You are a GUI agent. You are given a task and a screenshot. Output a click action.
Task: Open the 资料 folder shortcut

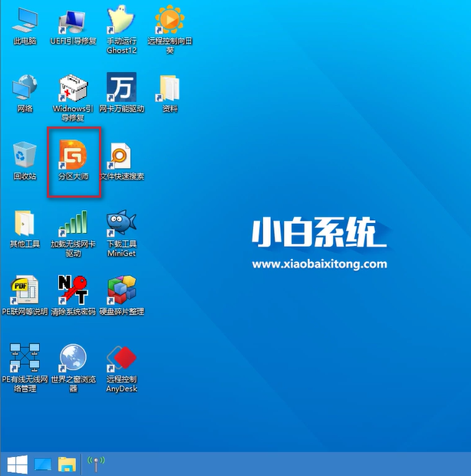pyautogui.click(x=169, y=88)
